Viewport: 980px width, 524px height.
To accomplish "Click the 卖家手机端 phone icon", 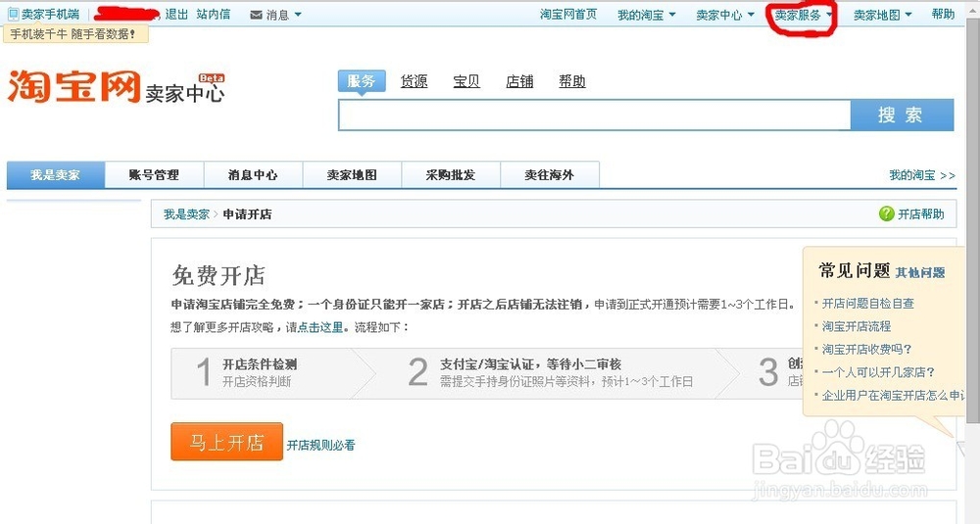I will [13, 14].
